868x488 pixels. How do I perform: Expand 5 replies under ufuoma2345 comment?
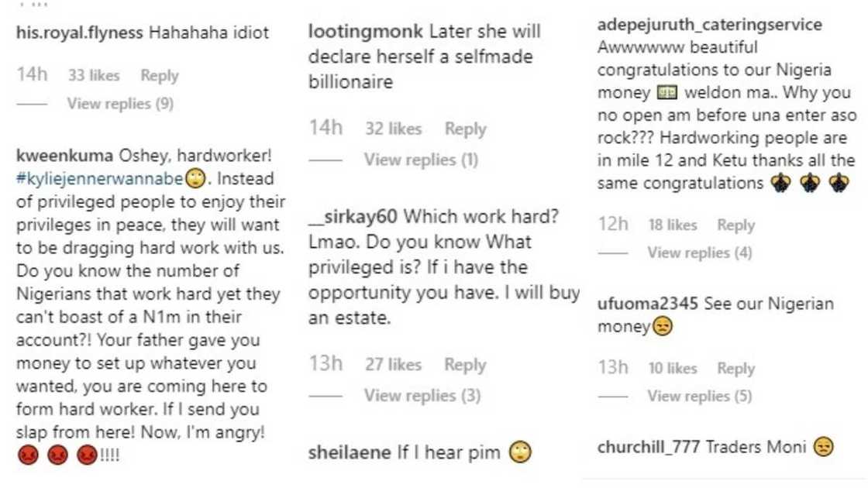(x=699, y=397)
